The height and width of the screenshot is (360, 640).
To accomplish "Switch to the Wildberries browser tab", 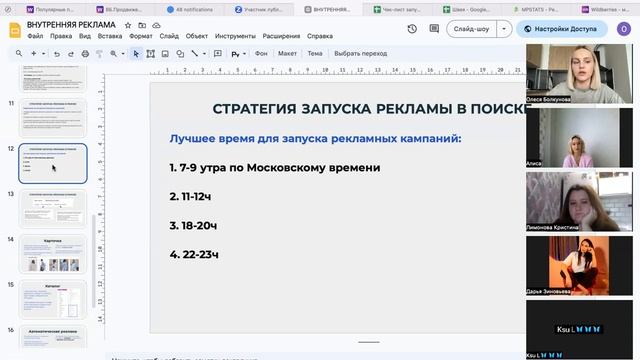I will pyautogui.click(x=605, y=9).
